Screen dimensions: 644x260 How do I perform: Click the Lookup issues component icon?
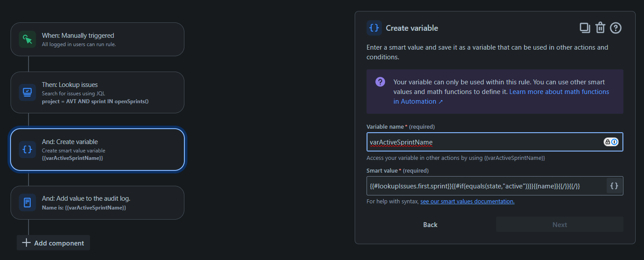tap(27, 92)
